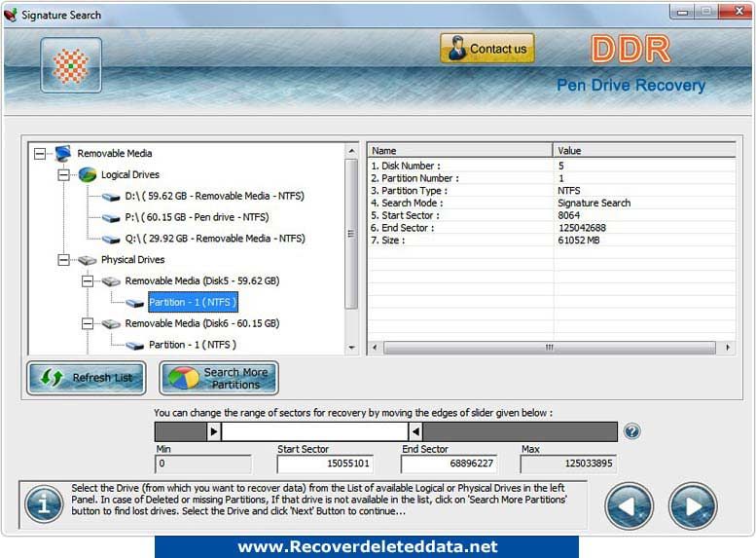Click the drive icon beside D:\
The height and width of the screenshot is (558, 756).
coord(111,197)
